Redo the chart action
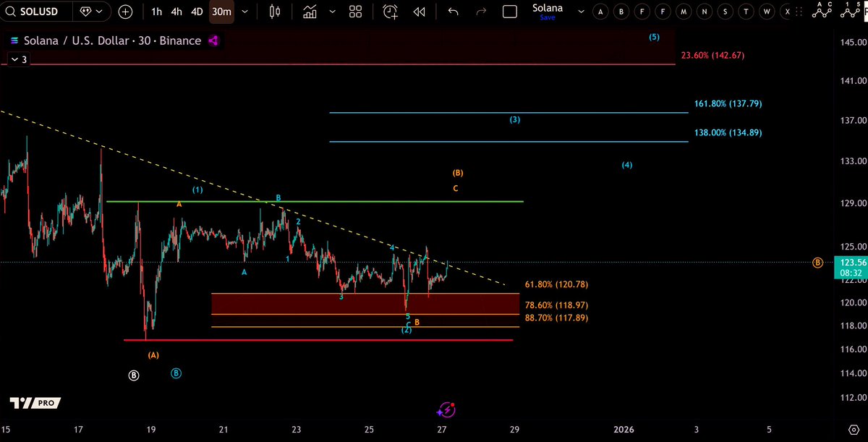Screen dimensions: 868x442 point(482,12)
